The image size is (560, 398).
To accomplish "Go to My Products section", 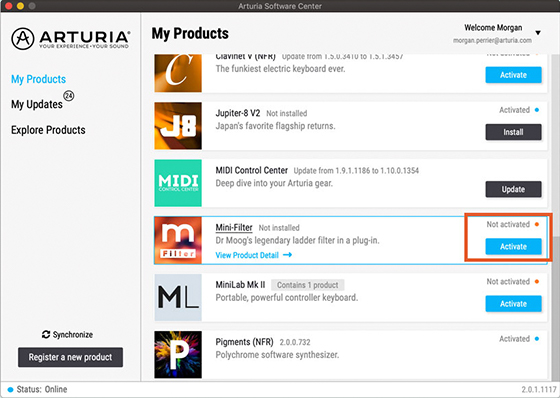I will coord(39,79).
